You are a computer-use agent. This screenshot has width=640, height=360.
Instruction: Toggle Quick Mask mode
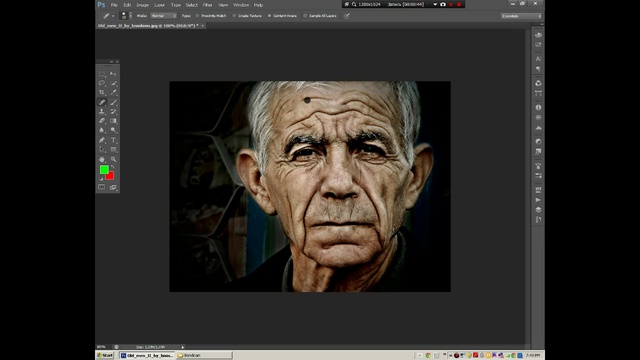point(102,187)
